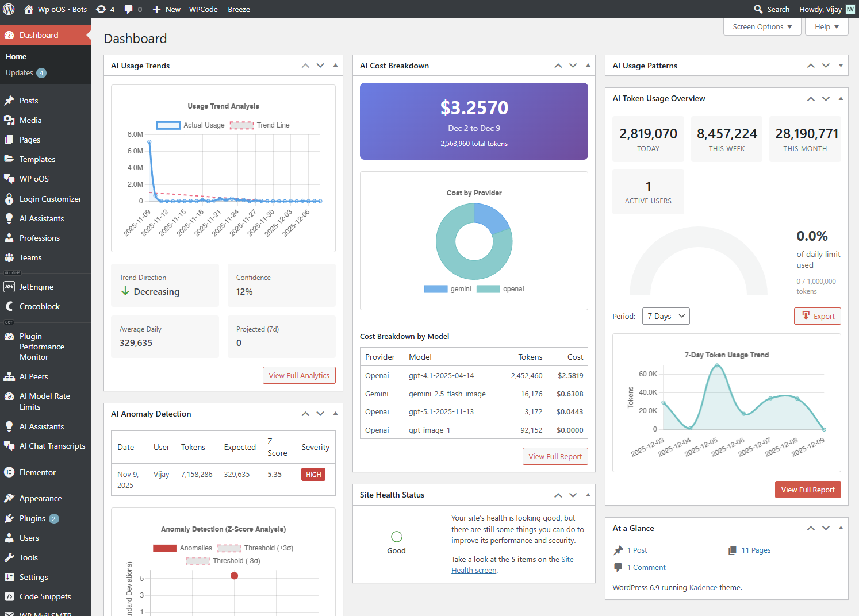Screen dimensions: 859x616
Task: Expand the Help dropdown
Action: point(826,26)
